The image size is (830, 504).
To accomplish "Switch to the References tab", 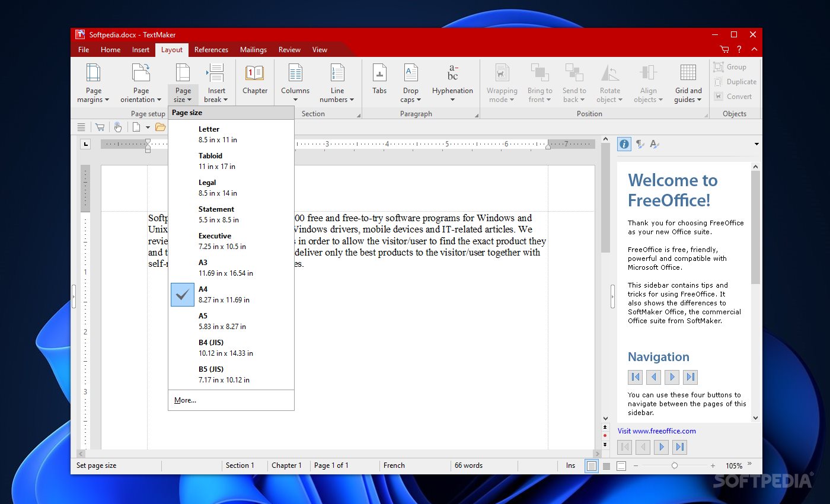I will [211, 50].
